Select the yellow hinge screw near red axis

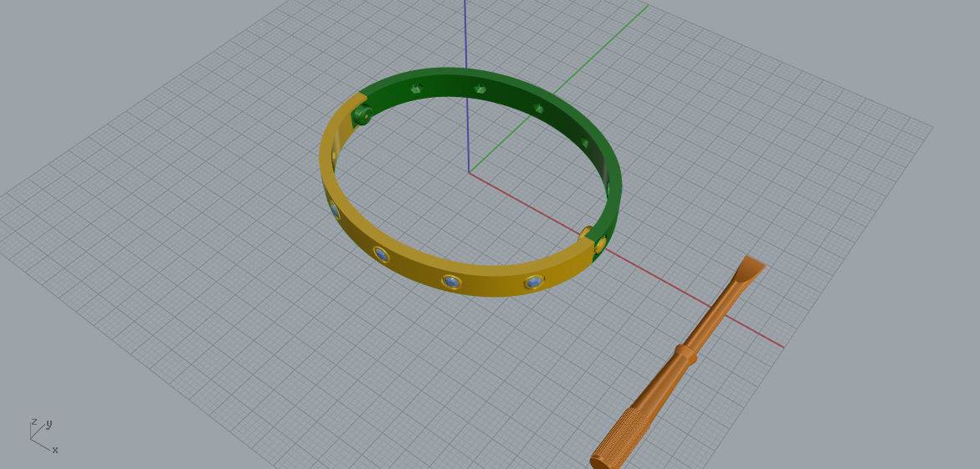pos(599,242)
